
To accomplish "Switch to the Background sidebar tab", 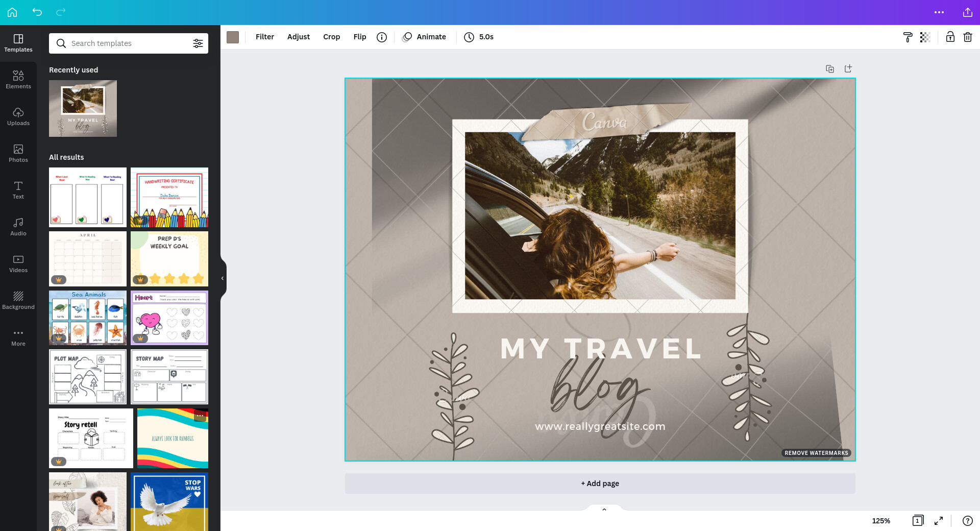I will click(18, 300).
